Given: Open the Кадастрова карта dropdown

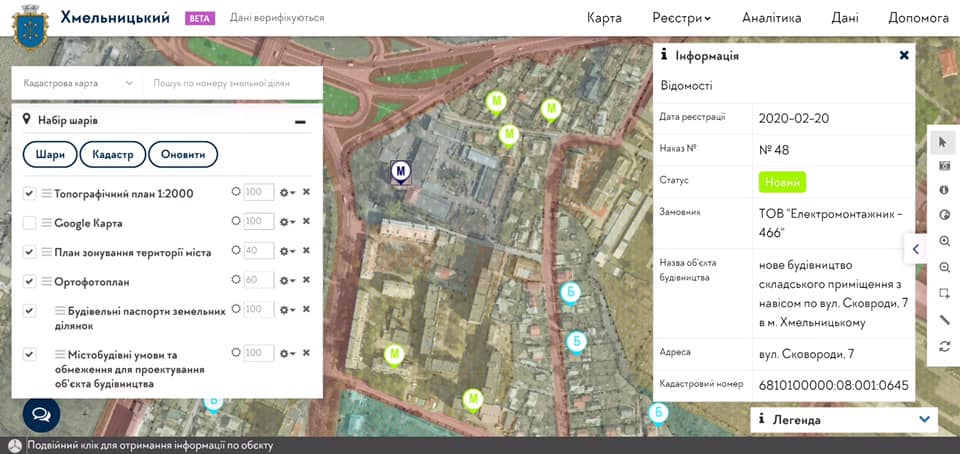Looking at the screenshot, I should coord(77,83).
